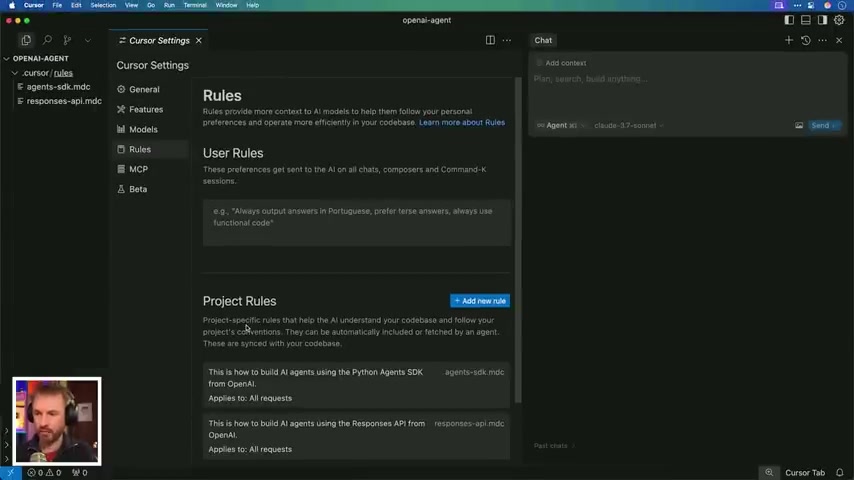The image size is (854, 480).
Task: Split the editor layout icon
Action: (x=490, y=40)
